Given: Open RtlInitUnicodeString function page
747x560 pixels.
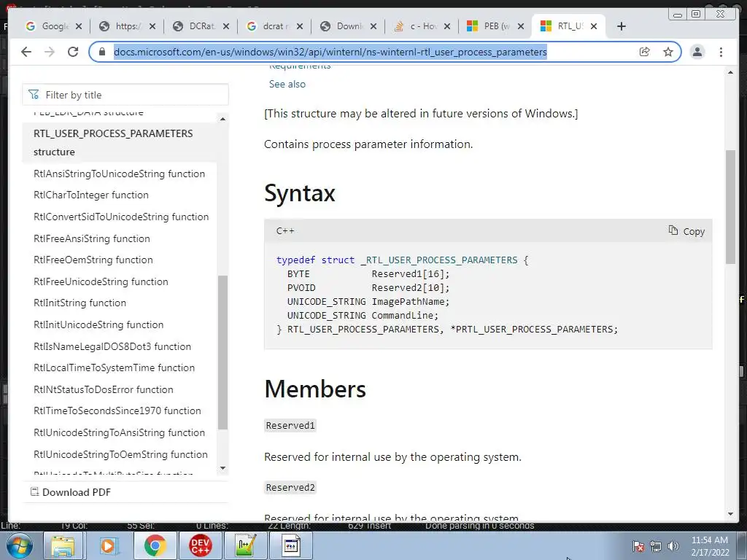Looking at the screenshot, I should pos(98,324).
